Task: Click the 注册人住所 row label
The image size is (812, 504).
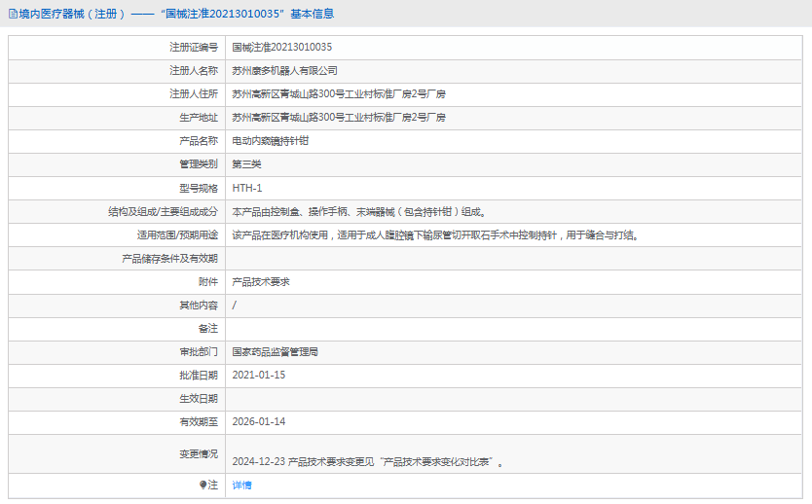Action: coord(194,93)
